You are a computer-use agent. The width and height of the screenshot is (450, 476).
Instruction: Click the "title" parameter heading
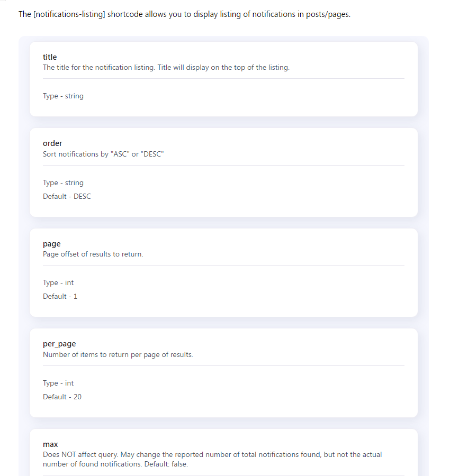pos(50,57)
